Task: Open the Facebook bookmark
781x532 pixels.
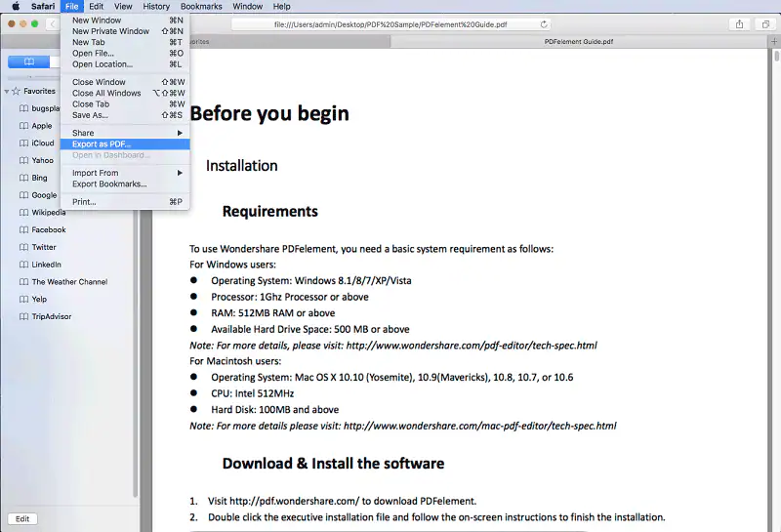Action: click(48, 229)
